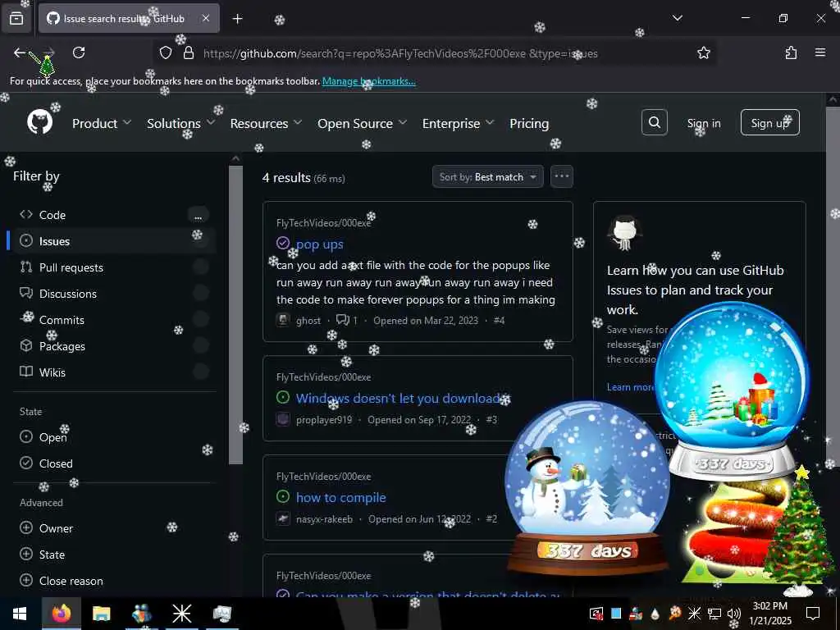
Task: Open the GitHub search magnifier button
Action: coord(654,123)
